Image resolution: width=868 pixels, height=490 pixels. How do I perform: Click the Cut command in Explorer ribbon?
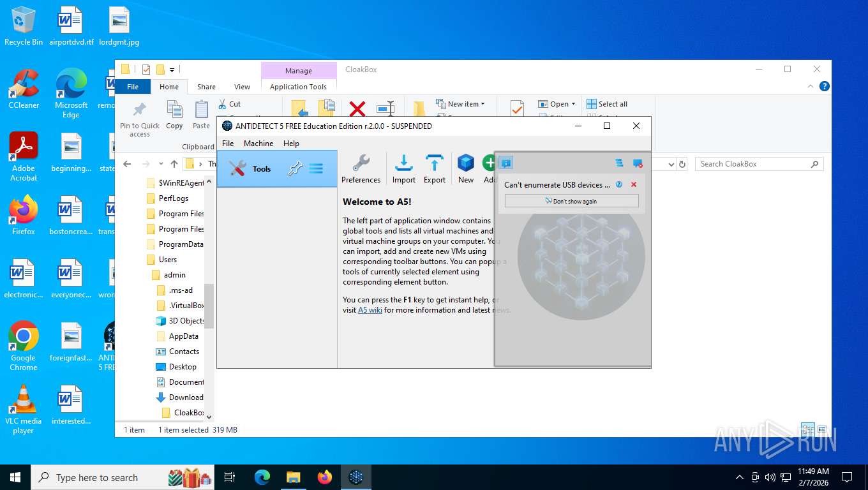tap(229, 104)
